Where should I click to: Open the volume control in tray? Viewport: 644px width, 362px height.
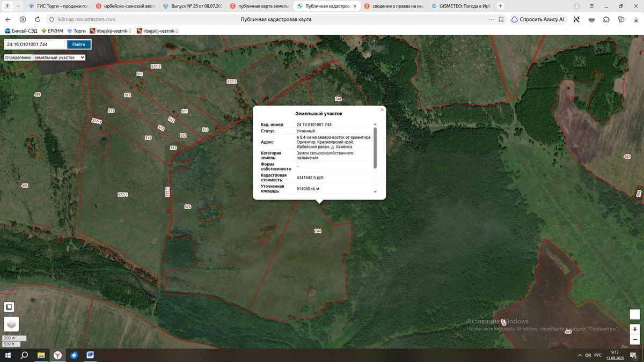(588, 355)
